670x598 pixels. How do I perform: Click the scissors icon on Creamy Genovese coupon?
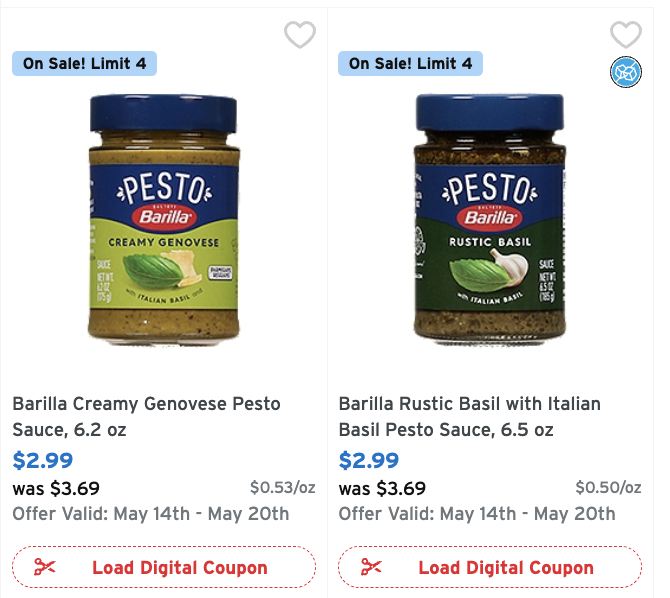[45, 567]
